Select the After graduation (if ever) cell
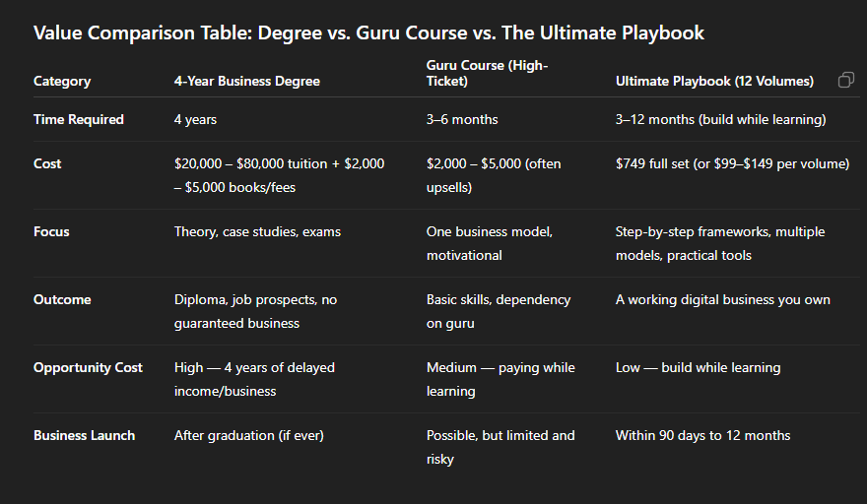 248,436
